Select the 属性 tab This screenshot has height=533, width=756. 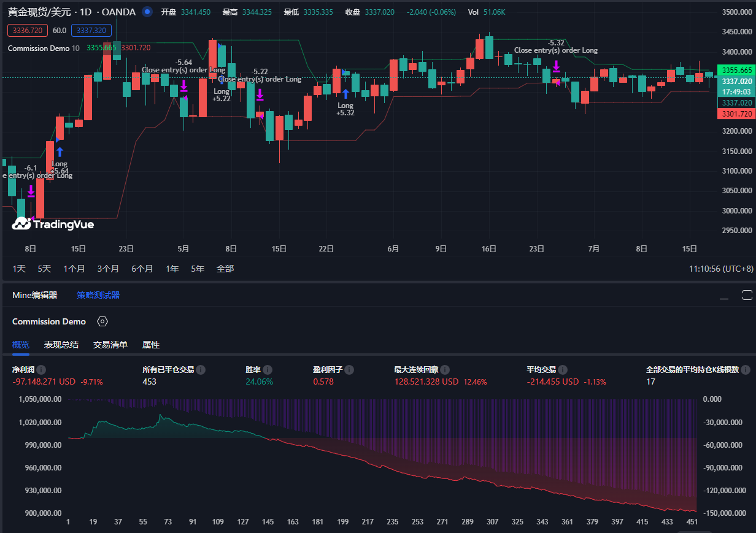click(151, 345)
